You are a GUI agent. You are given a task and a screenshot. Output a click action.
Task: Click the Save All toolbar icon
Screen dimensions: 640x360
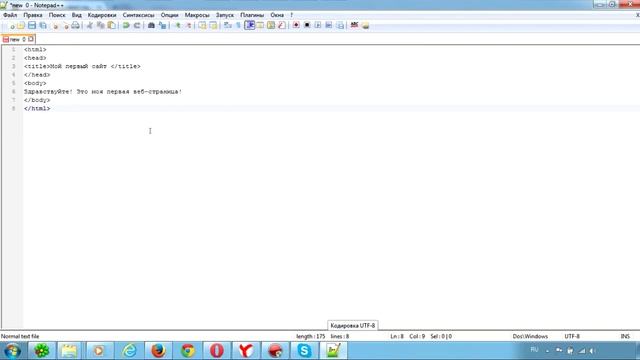point(43,25)
